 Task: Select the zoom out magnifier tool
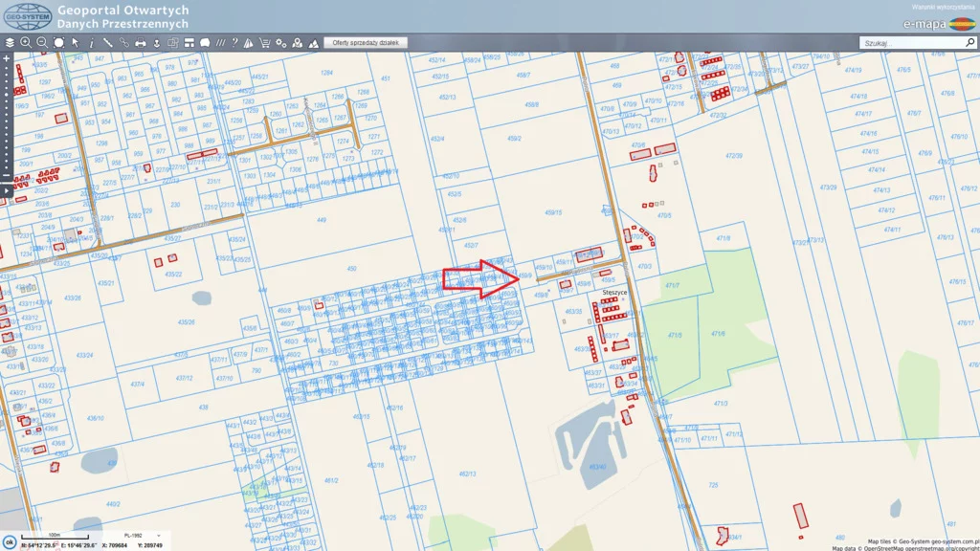42,43
